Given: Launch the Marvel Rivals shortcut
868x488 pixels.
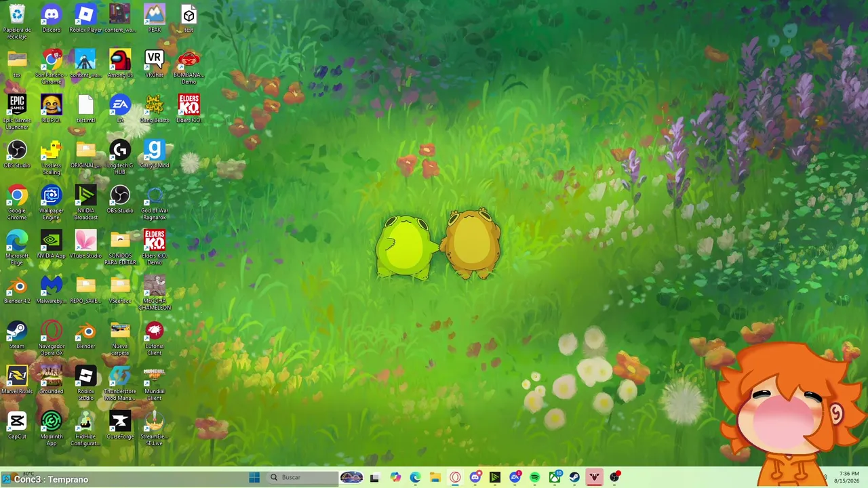Looking at the screenshot, I should tap(17, 380).
